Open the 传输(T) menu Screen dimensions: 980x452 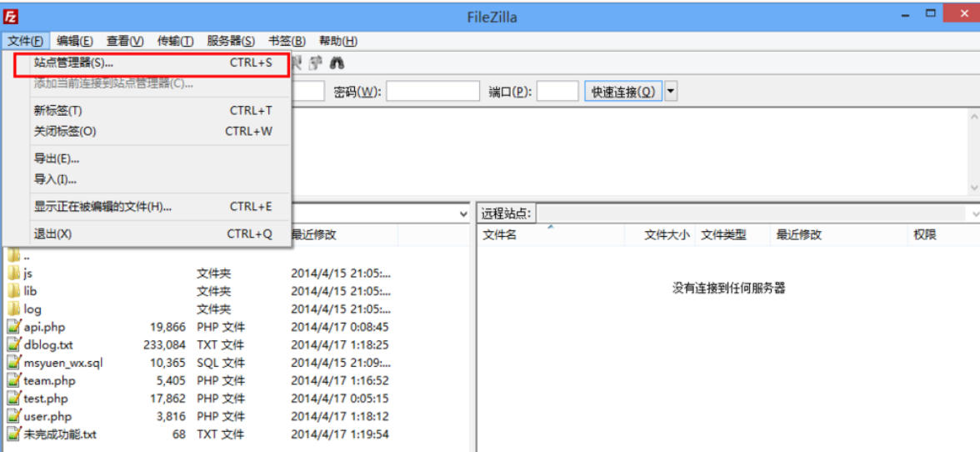click(x=175, y=41)
